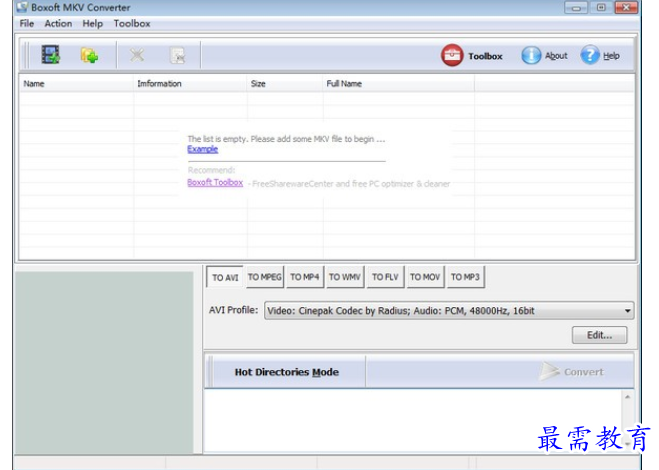
Task: Click the Toolbox text label in toolbar
Action: tap(485, 56)
